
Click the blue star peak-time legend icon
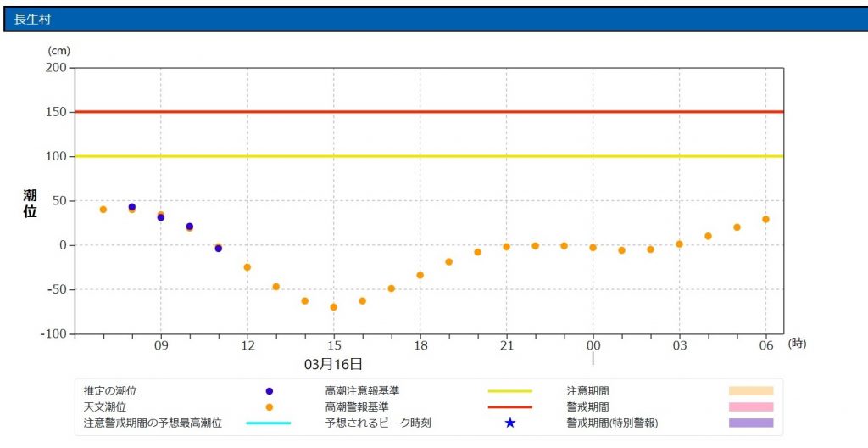tap(509, 423)
